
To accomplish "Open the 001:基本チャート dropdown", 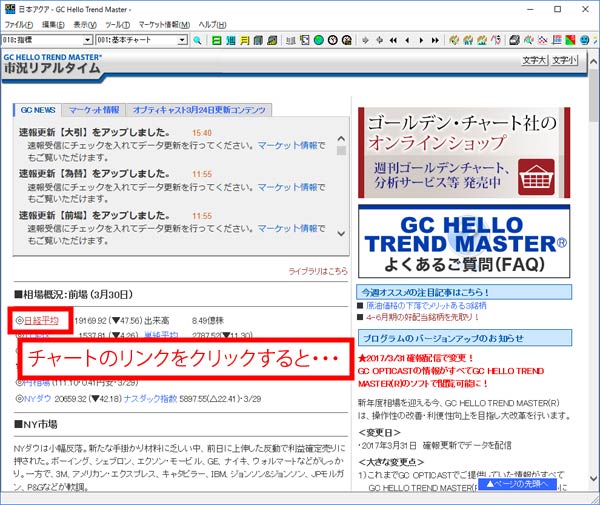I will pos(183,40).
